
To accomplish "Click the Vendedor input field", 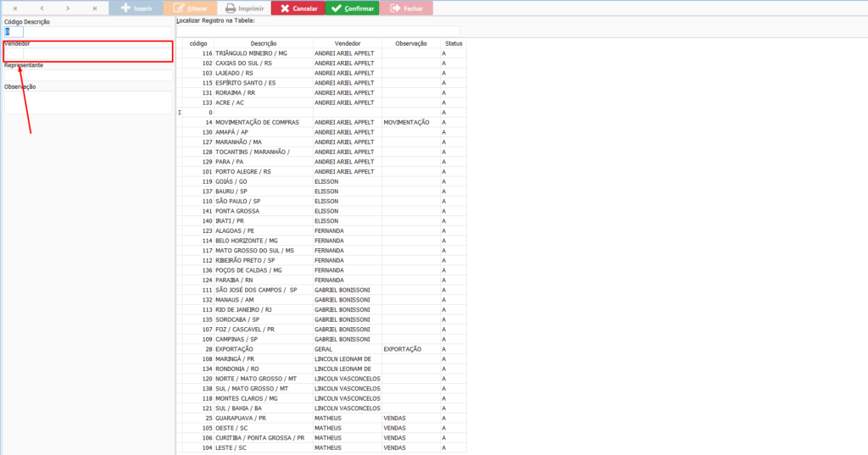I will (x=88, y=53).
